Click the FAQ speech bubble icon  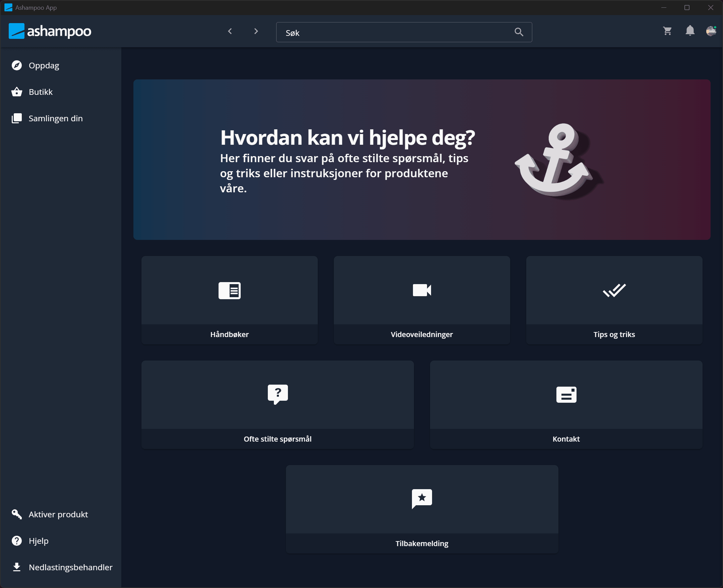[x=278, y=395]
